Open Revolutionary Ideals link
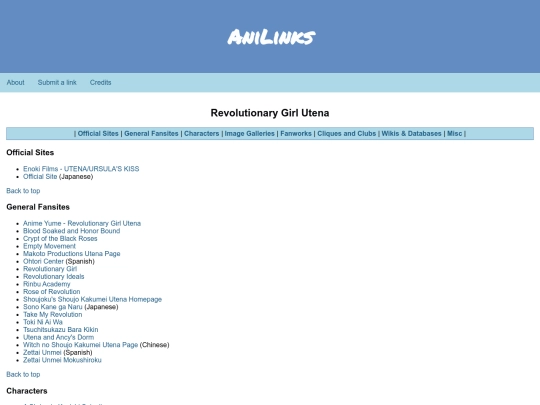 click(53, 277)
